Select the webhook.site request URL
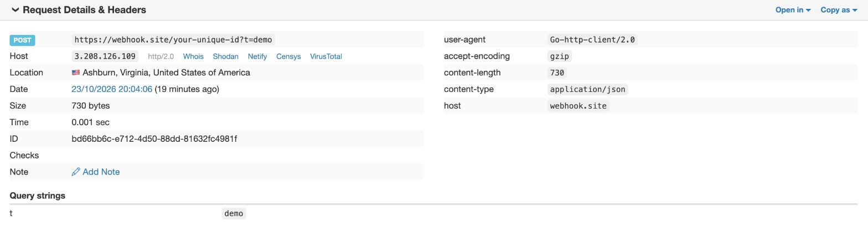This screenshot has height=231, width=868. click(173, 40)
